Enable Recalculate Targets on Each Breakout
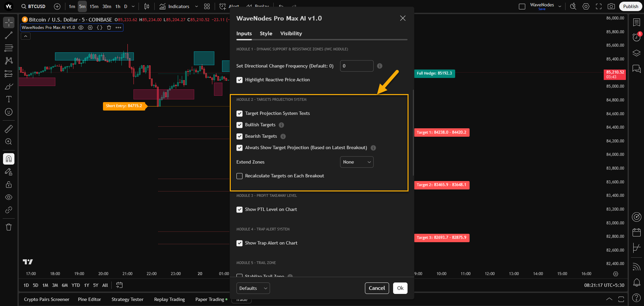Viewport: 644px width, 306px height. coord(239,176)
